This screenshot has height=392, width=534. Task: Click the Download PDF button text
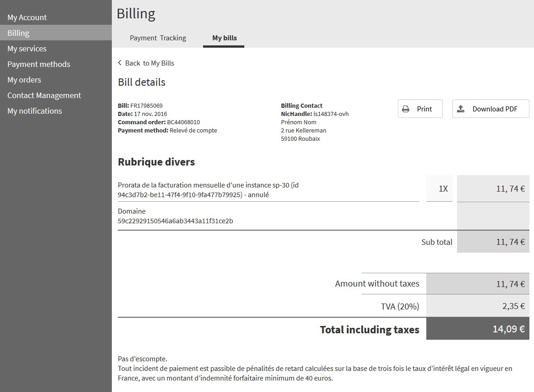pos(495,109)
